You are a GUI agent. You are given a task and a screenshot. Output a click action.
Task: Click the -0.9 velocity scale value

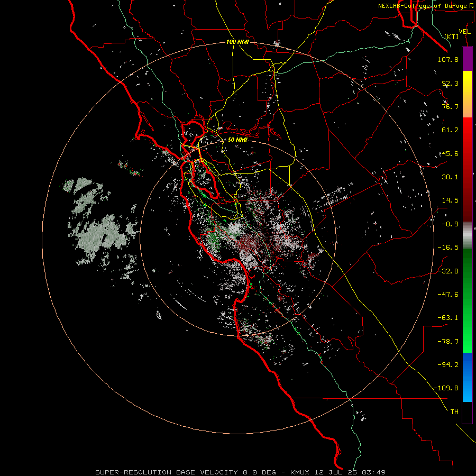coord(450,224)
